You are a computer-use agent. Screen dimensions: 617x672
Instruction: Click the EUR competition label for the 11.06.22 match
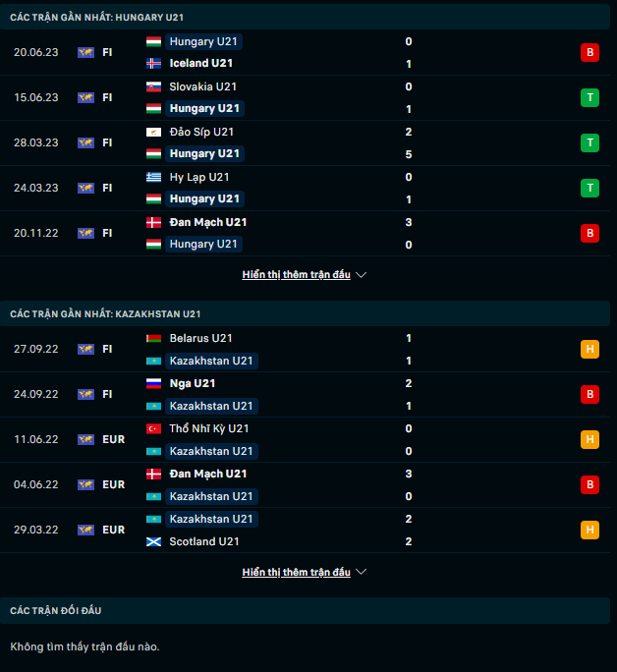pos(114,439)
